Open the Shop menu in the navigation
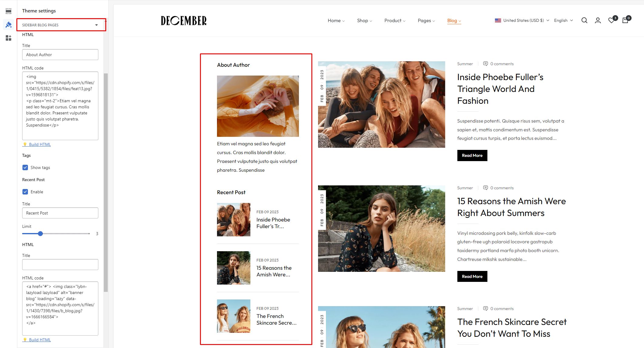This screenshot has height=348, width=644. pyautogui.click(x=364, y=20)
